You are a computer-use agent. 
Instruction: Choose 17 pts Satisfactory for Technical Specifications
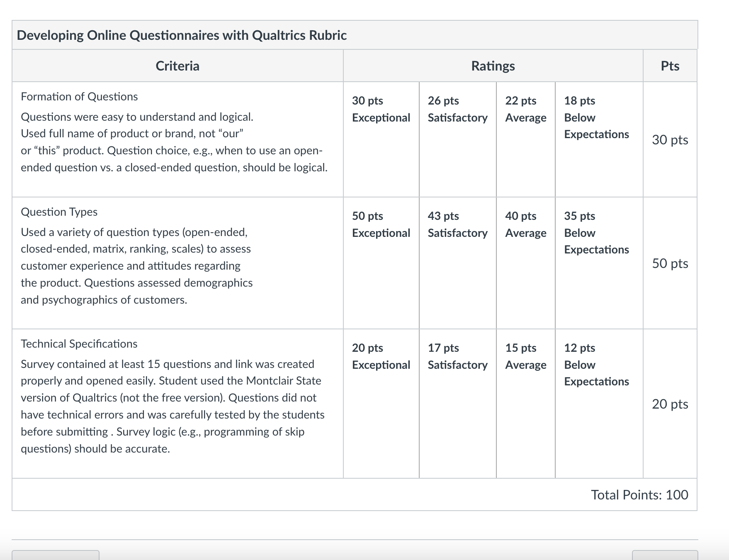click(x=457, y=404)
